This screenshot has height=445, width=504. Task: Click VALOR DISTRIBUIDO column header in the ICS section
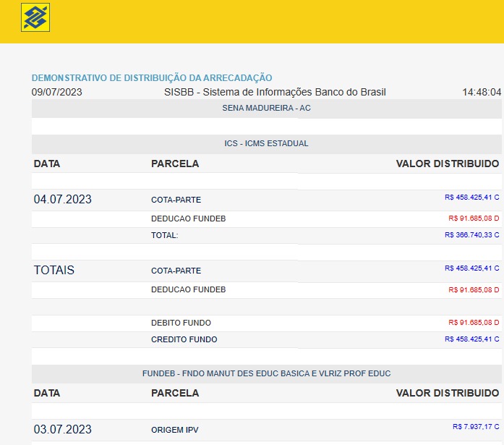[x=447, y=164]
